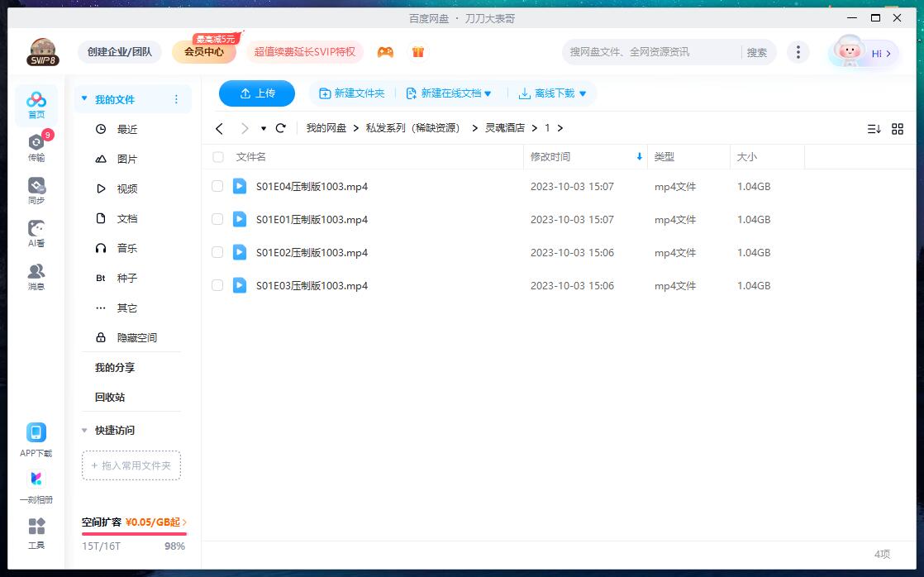
Task: Switch file list to grid view
Action: 898,128
